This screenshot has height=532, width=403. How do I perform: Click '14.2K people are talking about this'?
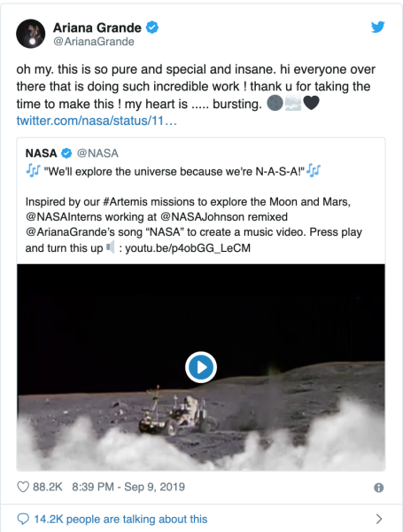tap(120, 519)
